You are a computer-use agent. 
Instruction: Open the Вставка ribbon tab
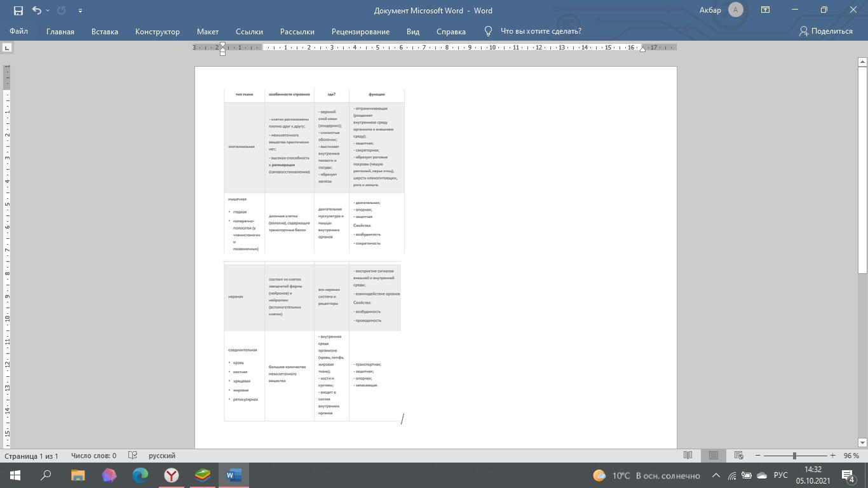[x=104, y=31]
